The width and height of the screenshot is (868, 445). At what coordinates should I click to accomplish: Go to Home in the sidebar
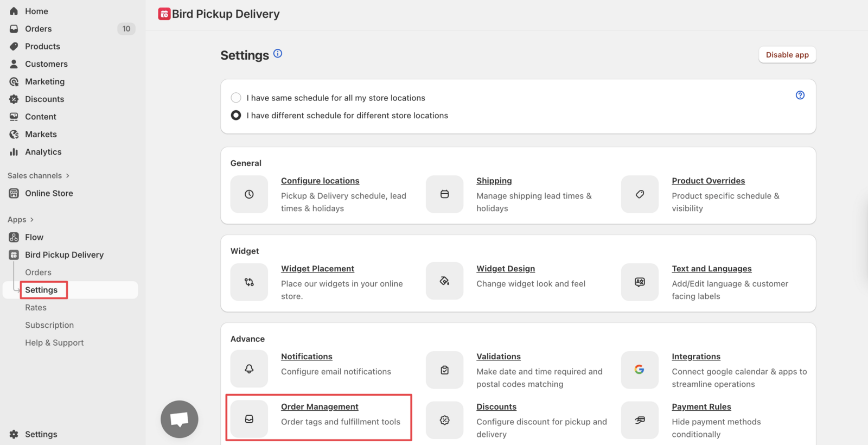tap(36, 11)
